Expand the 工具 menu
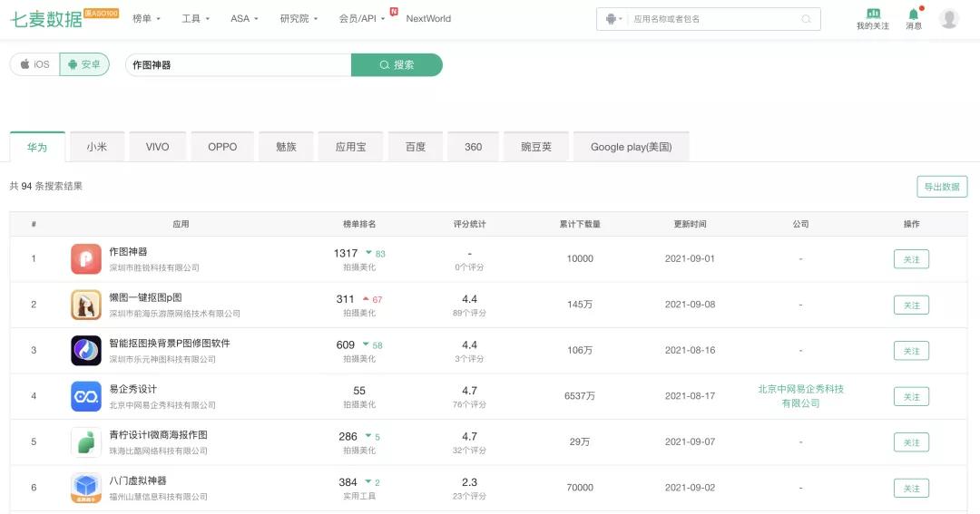The height and width of the screenshot is (514, 980). [196, 19]
